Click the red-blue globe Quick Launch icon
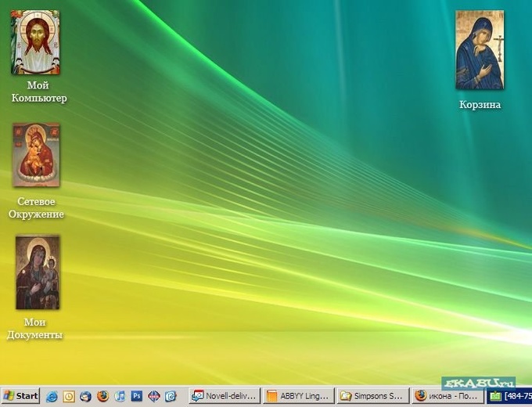This screenshot has height=407, width=532. coord(153,396)
